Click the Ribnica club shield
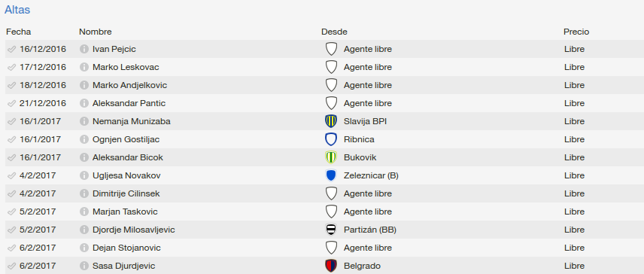This screenshot has height=274, width=644. tap(331, 139)
